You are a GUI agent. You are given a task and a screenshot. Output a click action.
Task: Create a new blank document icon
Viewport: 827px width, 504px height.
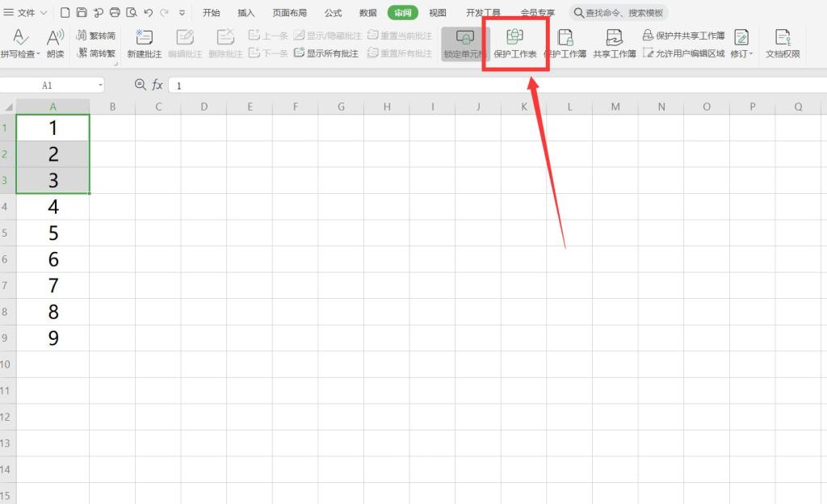pyautogui.click(x=65, y=12)
